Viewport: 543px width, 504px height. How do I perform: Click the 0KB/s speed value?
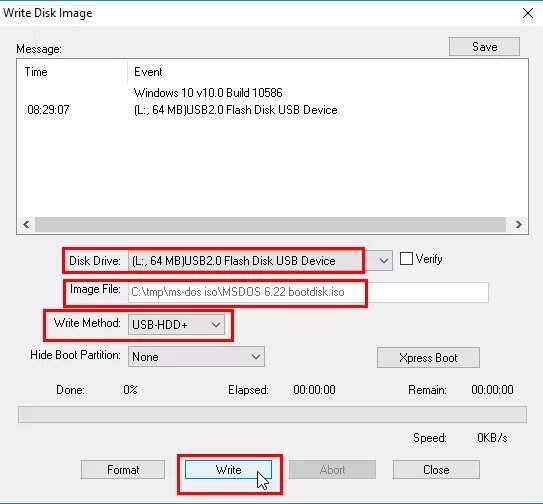492,438
